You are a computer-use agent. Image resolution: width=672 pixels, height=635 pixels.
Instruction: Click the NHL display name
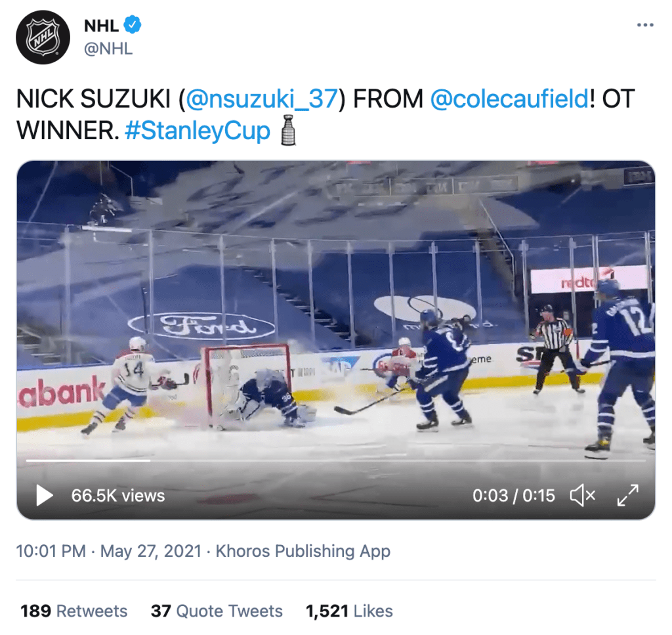[102, 26]
